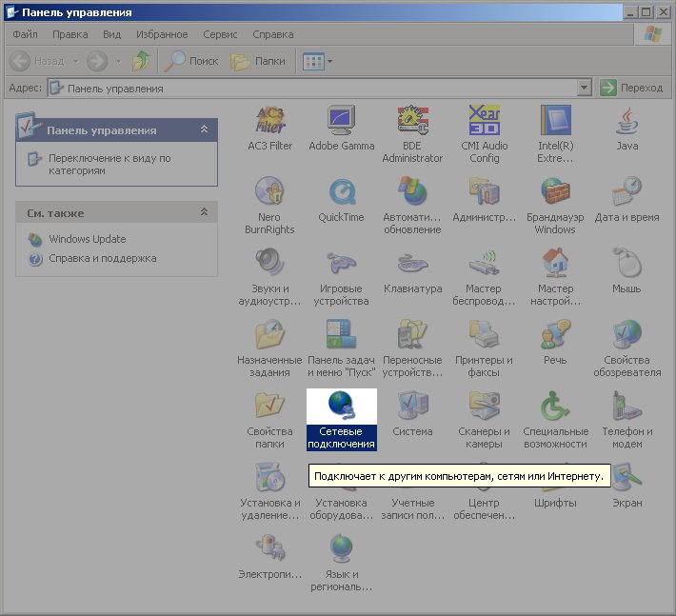The height and width of the screenshot is (616, 676).
Task: Open the Вид menu
Action: pyautogui.click(x=111, y=34)
